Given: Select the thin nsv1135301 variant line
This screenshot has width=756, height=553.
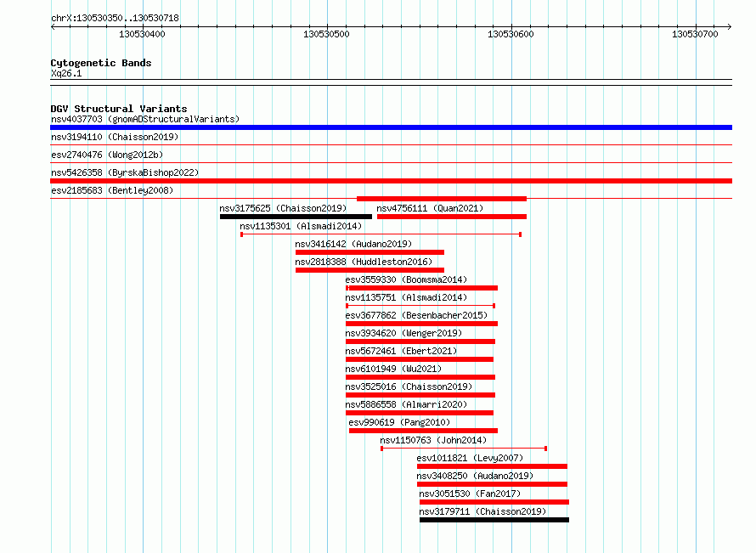Looking at the screenshot, I should [x=381, y=234].
